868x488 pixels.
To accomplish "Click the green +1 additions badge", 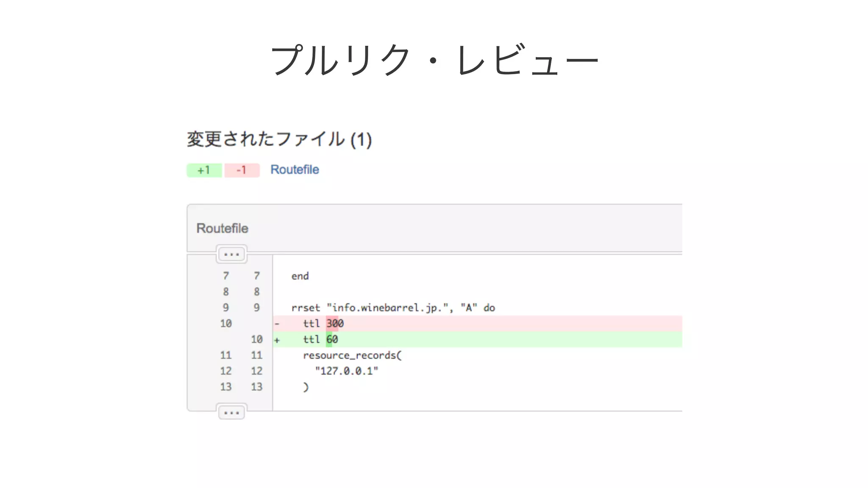I will [204, 170].
